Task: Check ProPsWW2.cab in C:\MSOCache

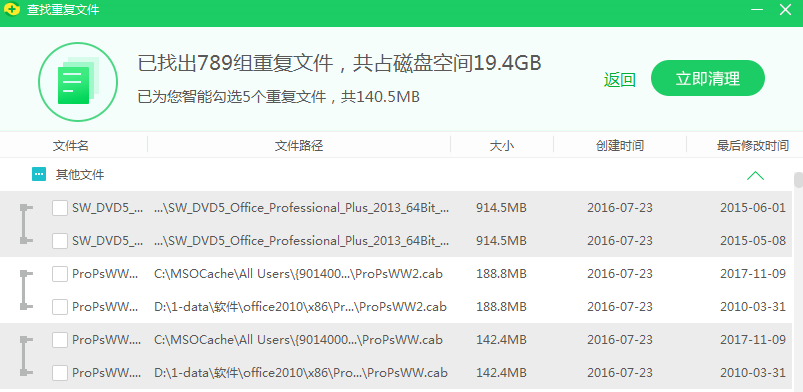Action: pos(60,274)
